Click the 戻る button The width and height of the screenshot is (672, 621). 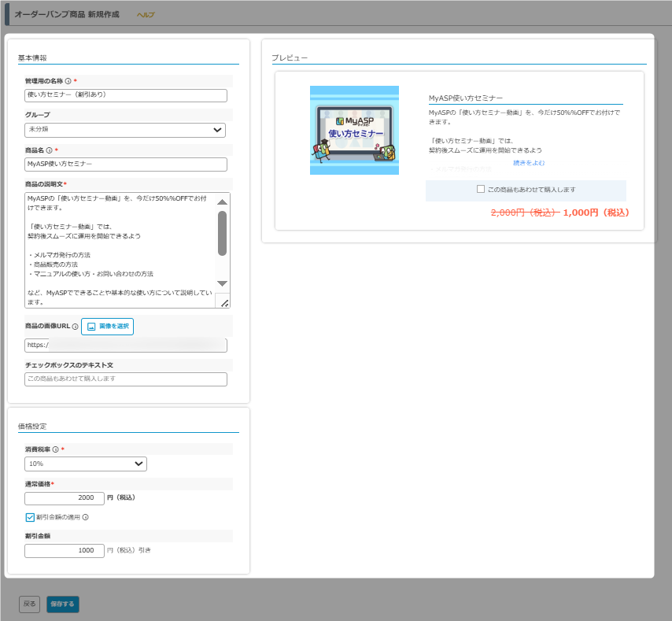[x=30, y=604]
